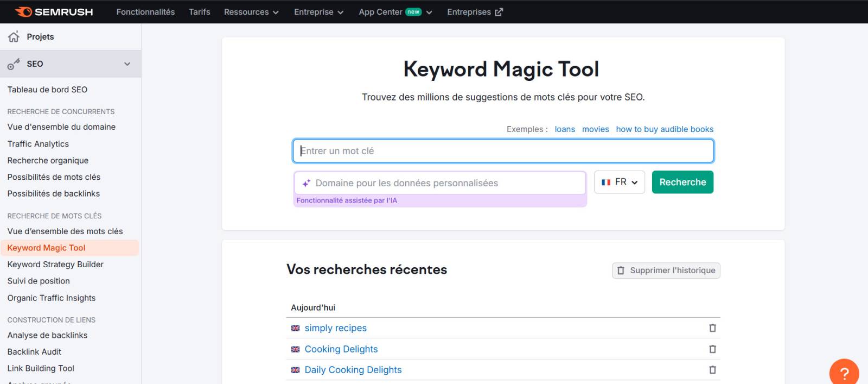The image size is (868, 384).
Task: Delete the 'Daily Cooking Delights' recent search
Action: [x=712, y=370]
